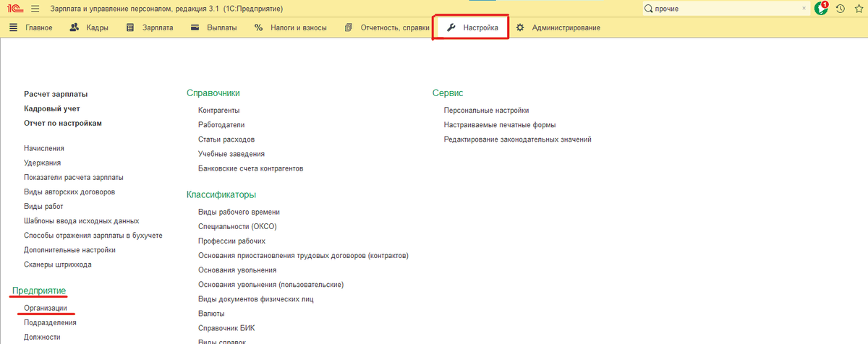This screenshot has width=868, height=344.
Task: Clear the search field text
Action: point(804,9)
